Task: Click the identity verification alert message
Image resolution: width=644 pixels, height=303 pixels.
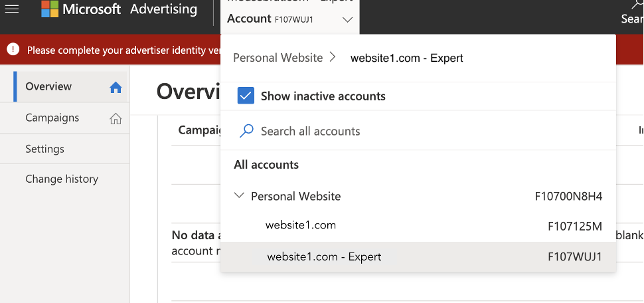Action: [122, 50]
